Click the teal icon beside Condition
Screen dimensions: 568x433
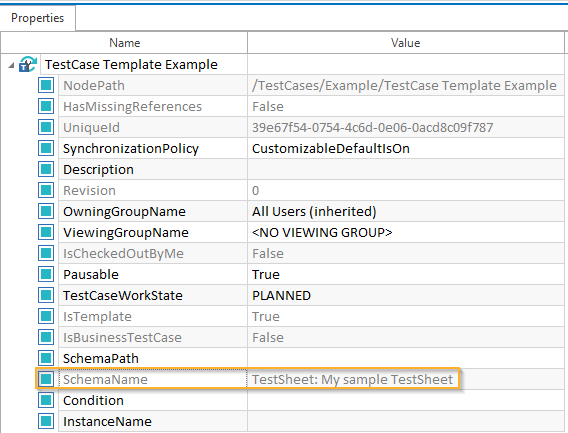[46, 400]
